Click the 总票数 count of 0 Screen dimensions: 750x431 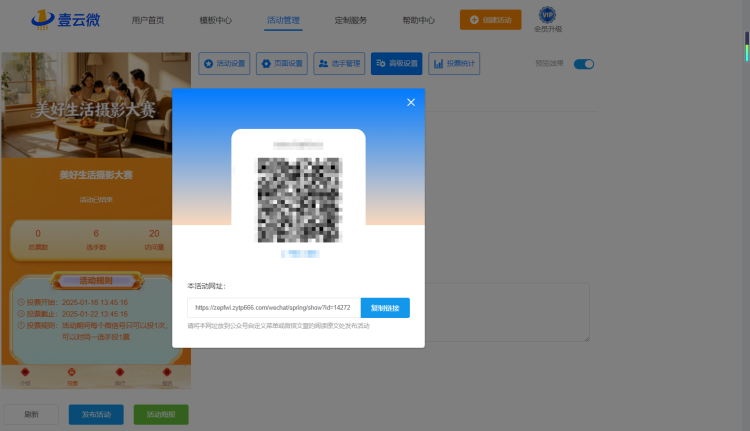point(38,233)
